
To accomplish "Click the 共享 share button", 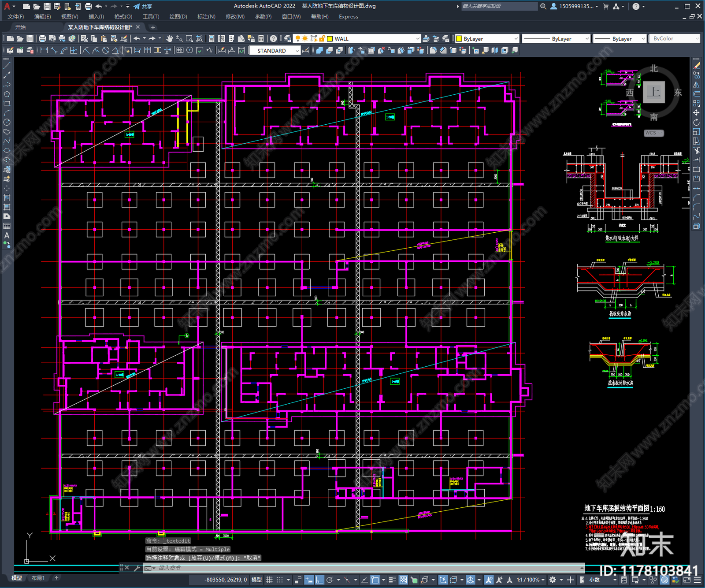I will (143, 6).
